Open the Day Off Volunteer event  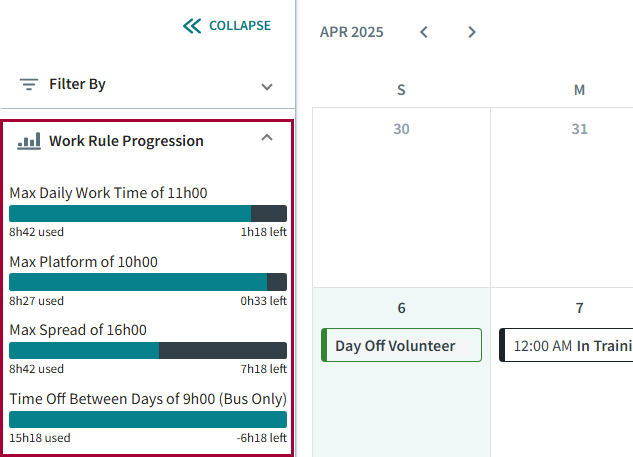pos(401,345)
